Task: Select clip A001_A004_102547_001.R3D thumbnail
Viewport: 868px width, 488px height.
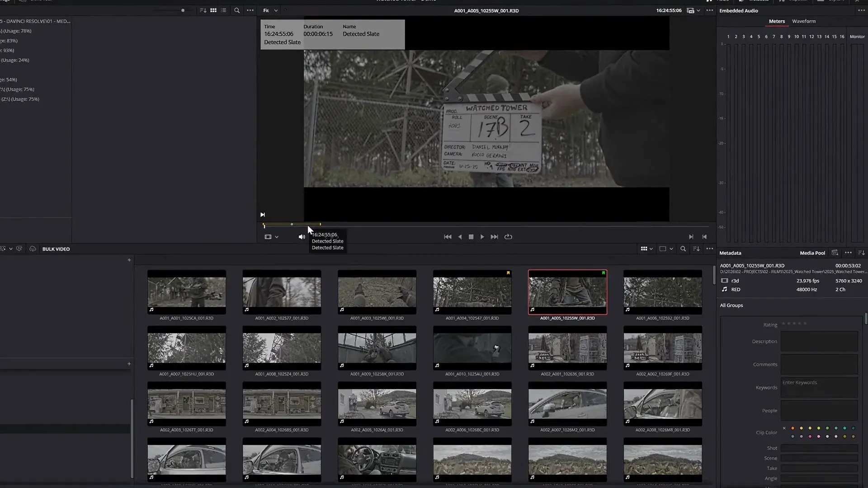Action: point(472,292)
